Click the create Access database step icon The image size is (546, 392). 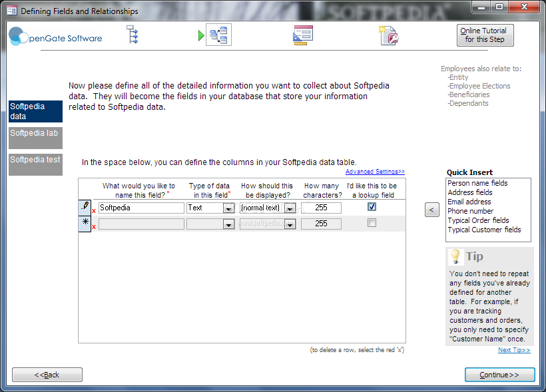[389, 35]
